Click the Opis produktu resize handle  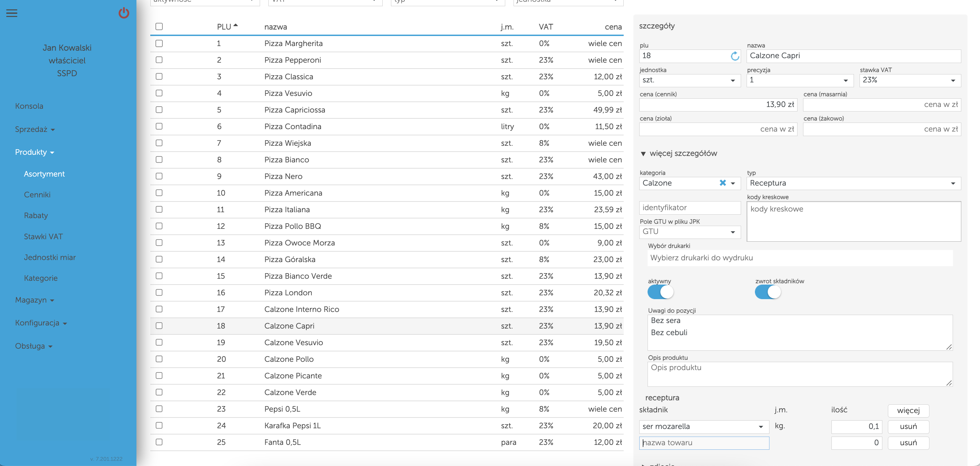pyautogui.click(x=949, y=383)
